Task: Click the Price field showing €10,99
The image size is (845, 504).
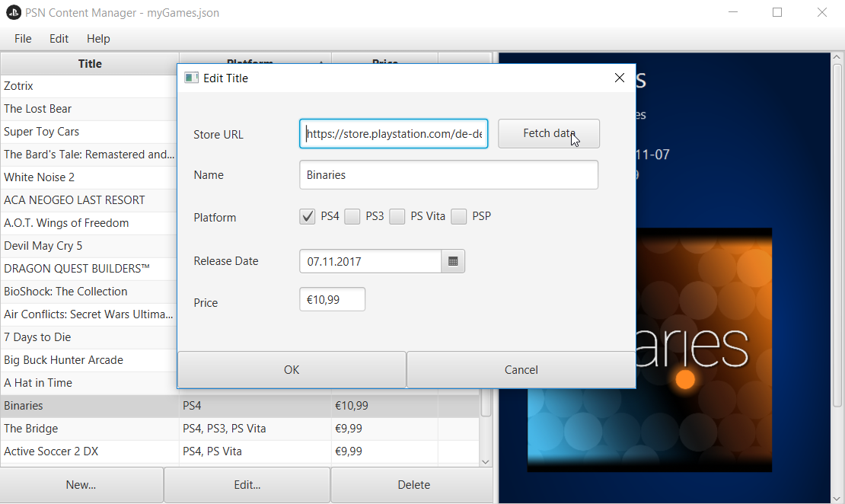Action: click(332, 299)
